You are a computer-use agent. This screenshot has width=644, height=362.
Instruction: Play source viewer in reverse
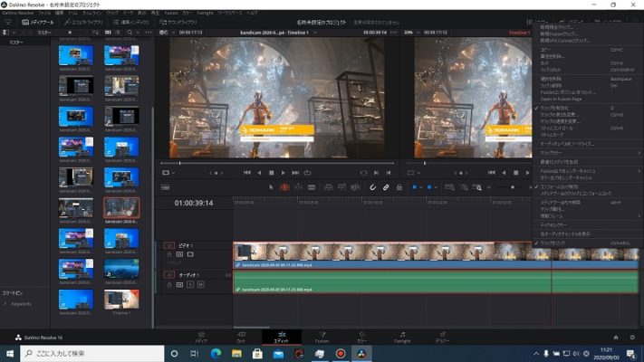[x=259, y=173]
